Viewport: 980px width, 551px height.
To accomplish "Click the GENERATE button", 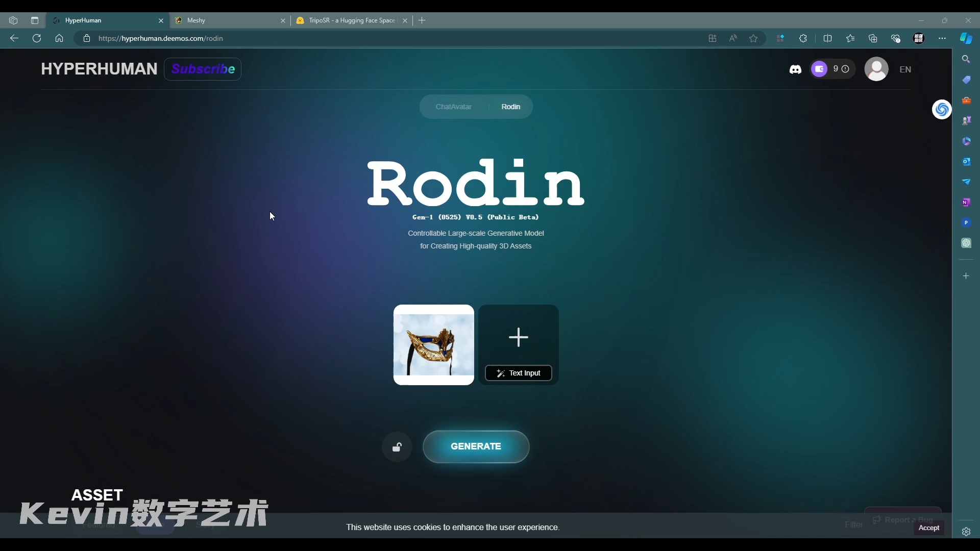I will (476, 446).
